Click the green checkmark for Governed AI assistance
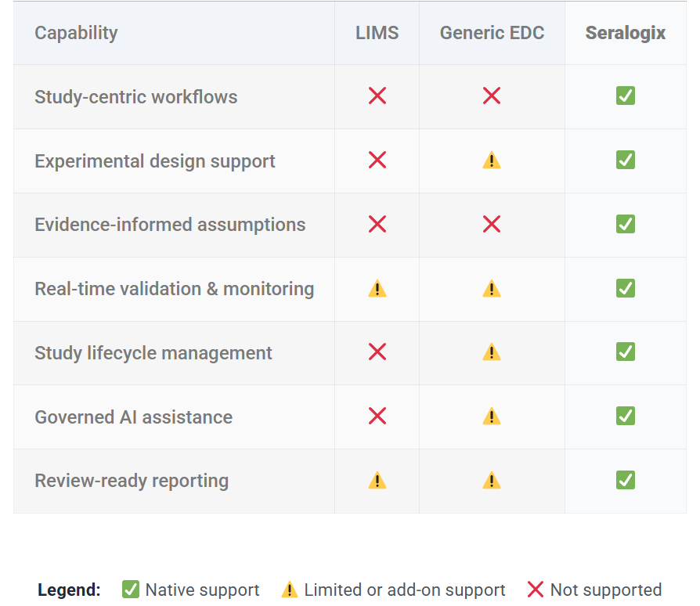The height and width of the screenshot is (606, 700). (x=623, y=416)
